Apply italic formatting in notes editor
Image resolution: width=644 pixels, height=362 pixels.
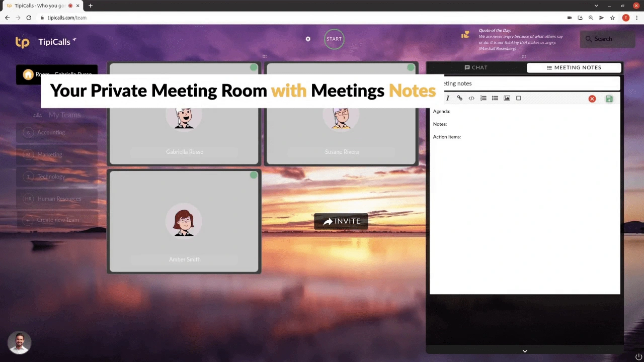[447, 98]
